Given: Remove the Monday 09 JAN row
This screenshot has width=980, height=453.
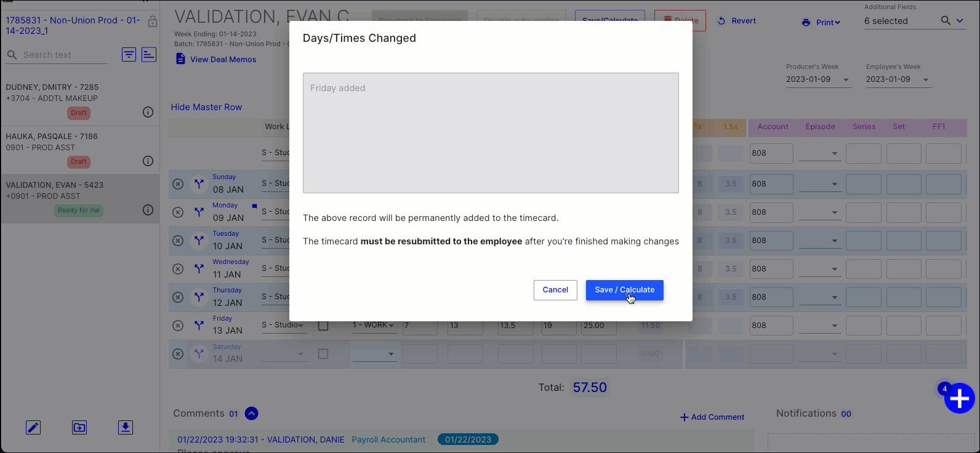Looking at the screenshot, I should point(178,212).
